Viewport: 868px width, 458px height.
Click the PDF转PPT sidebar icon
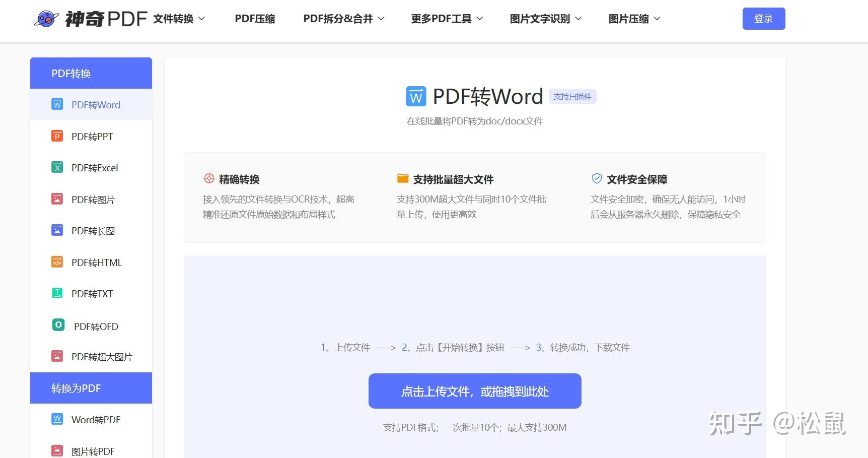[x=57, y=136]
